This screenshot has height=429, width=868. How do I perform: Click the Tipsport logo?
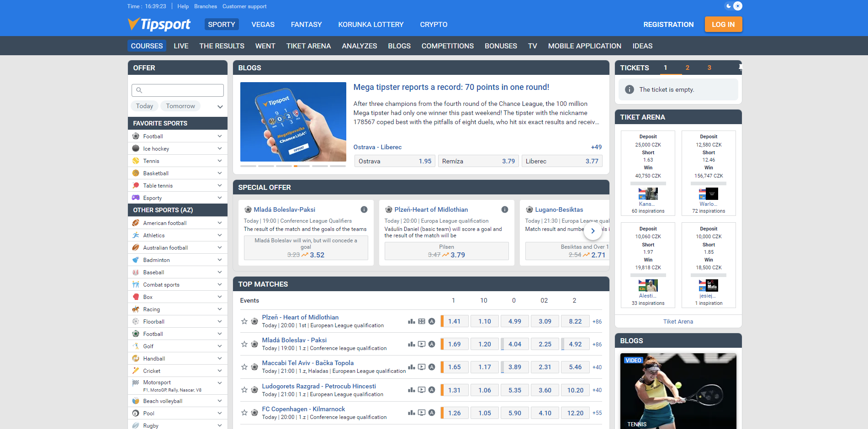[x=159, y=24]
